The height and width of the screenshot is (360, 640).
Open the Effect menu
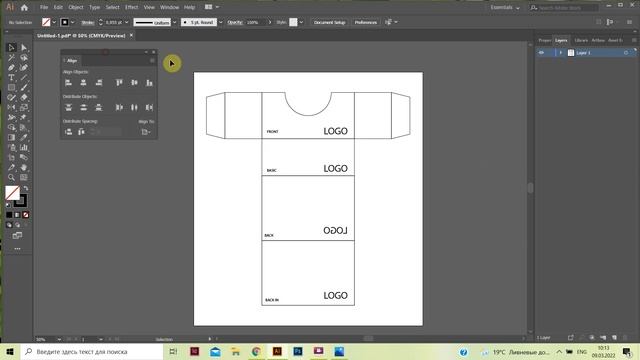point(131,7)
